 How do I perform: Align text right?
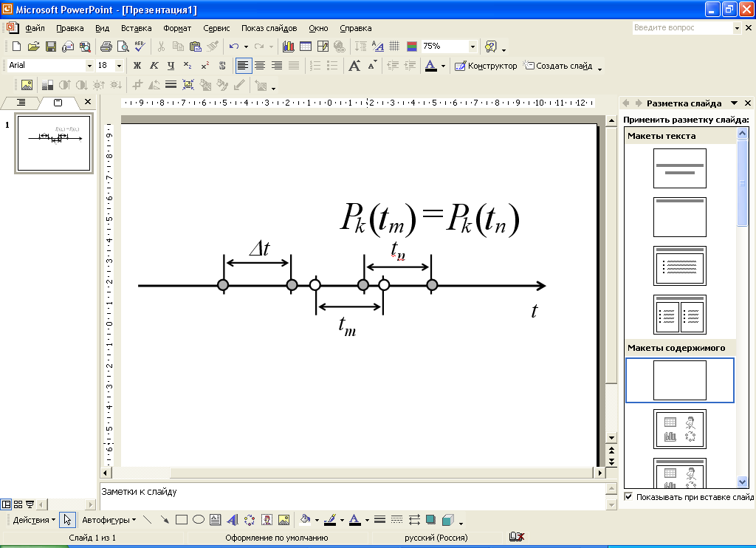[277, 66]
